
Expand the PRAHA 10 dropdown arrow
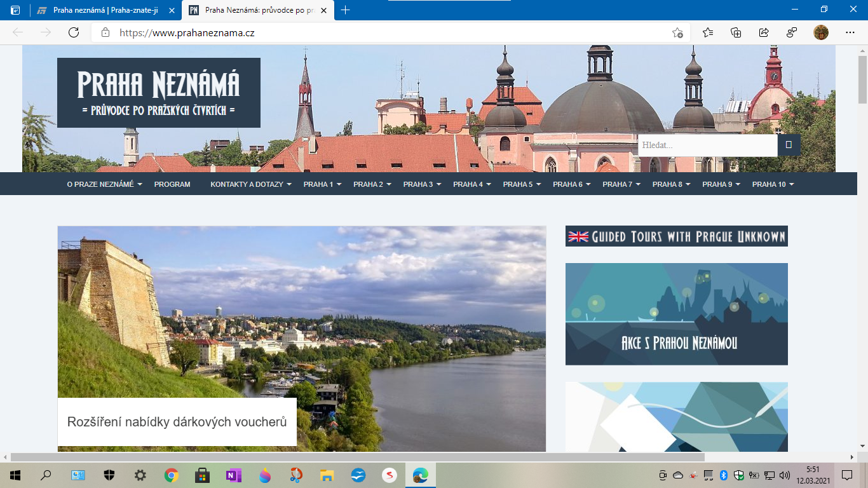coord(791,185)
